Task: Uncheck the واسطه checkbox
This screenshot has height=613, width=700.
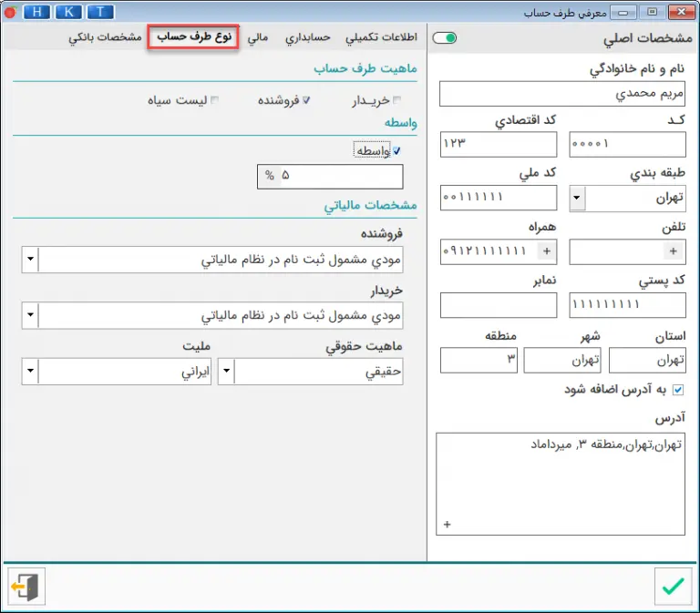Action: pyautogui.click(x=396, y=151)
